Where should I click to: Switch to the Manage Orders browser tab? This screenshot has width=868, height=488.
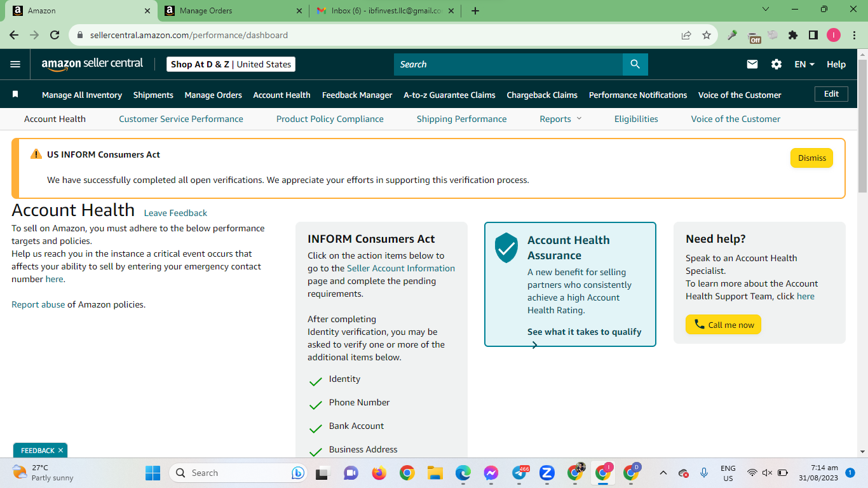[231, 10]
